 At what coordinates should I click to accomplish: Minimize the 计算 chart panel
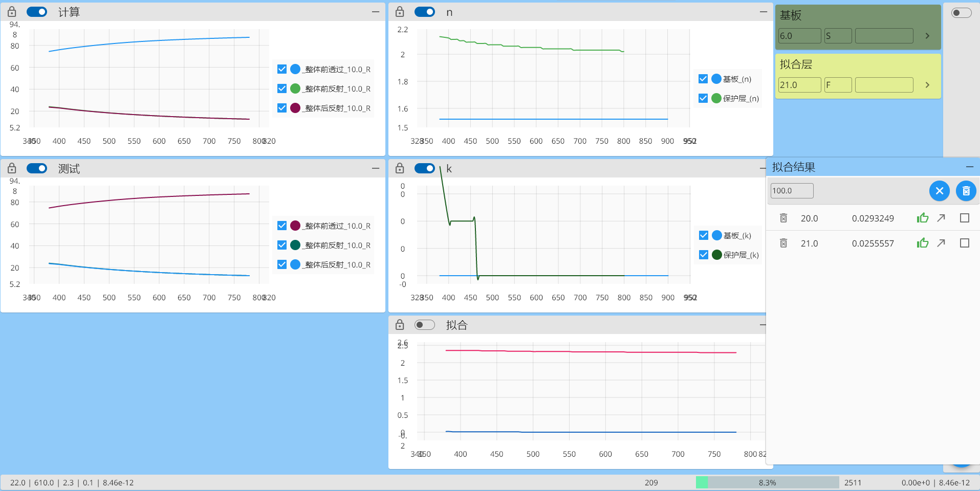coord(376,12)
